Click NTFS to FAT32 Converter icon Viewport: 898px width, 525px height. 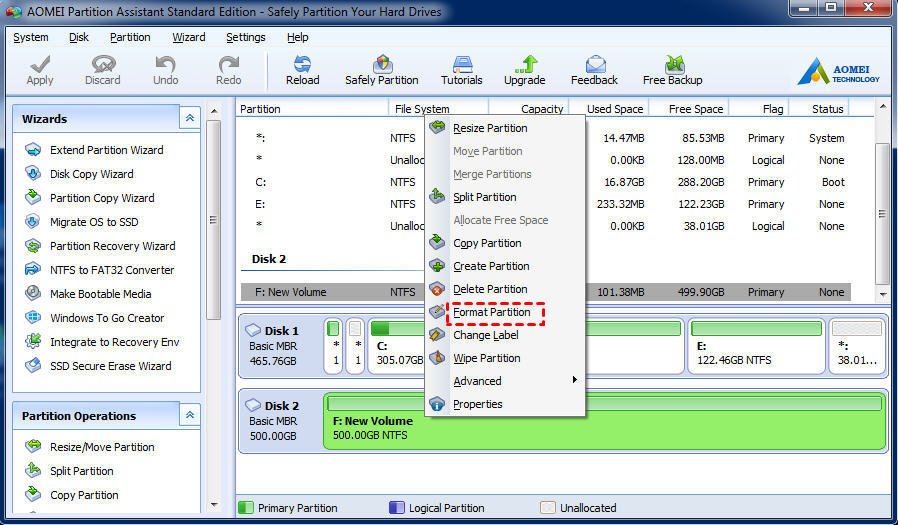coord(33,270)
